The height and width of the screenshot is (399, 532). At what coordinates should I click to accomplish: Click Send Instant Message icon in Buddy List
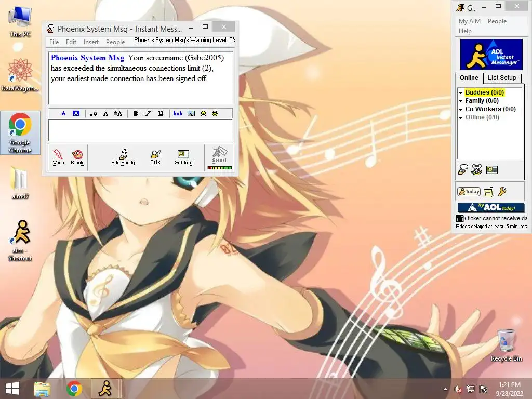[463, 169]
